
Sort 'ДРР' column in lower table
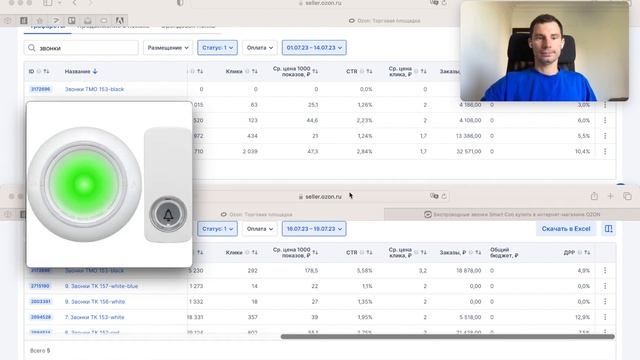click(587, 253)
